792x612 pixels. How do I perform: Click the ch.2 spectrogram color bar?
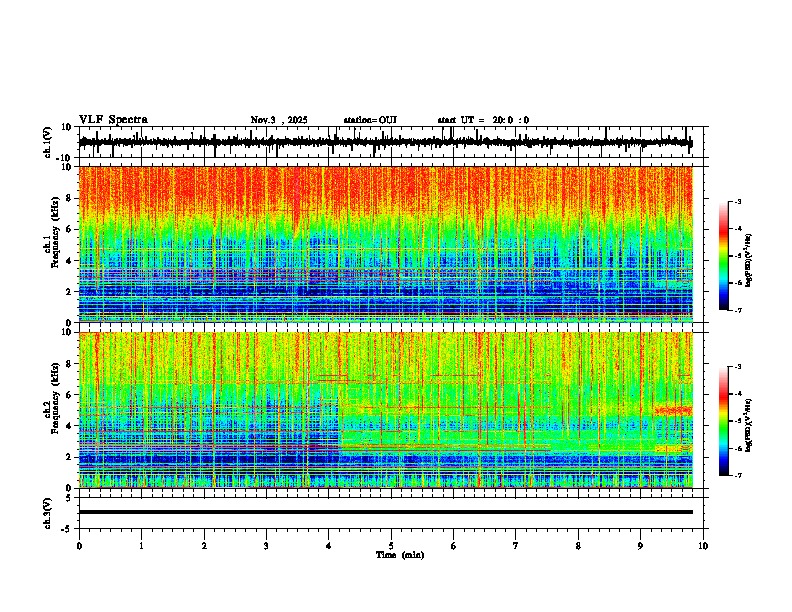(x=724, y=421)
